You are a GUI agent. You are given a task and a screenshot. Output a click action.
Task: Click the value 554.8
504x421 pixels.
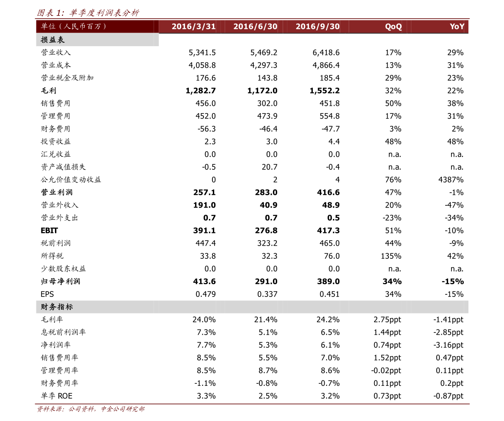[330, 116]
